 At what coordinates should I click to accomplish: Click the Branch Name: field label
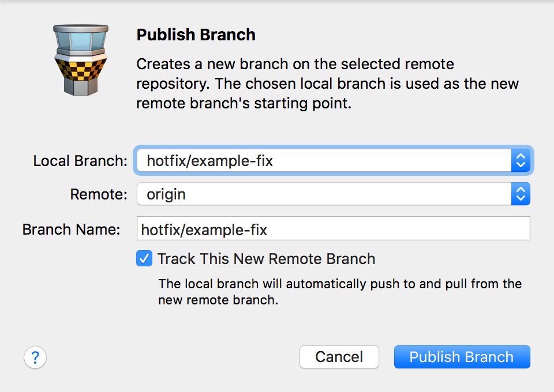[72, 229]
